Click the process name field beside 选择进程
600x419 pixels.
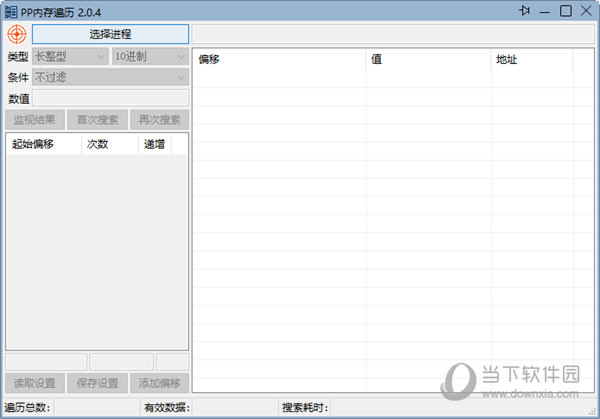(x=393, y=34)
